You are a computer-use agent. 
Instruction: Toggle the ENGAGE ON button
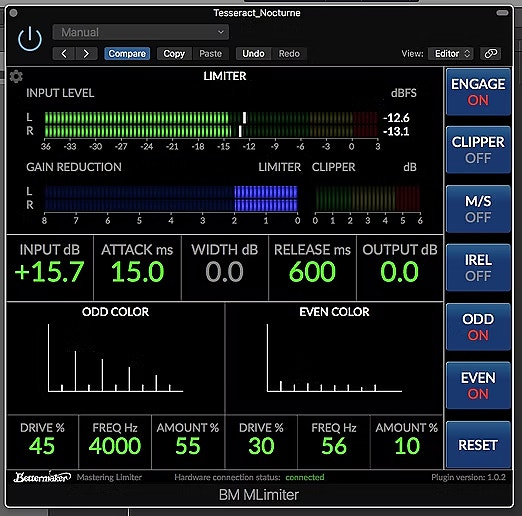[478, 92]
